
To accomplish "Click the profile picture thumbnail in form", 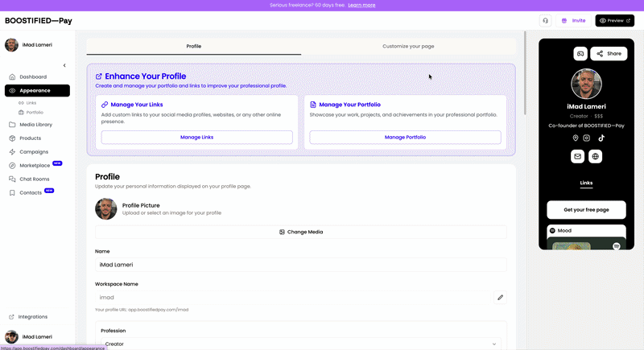I will click(x=106, y=209).
